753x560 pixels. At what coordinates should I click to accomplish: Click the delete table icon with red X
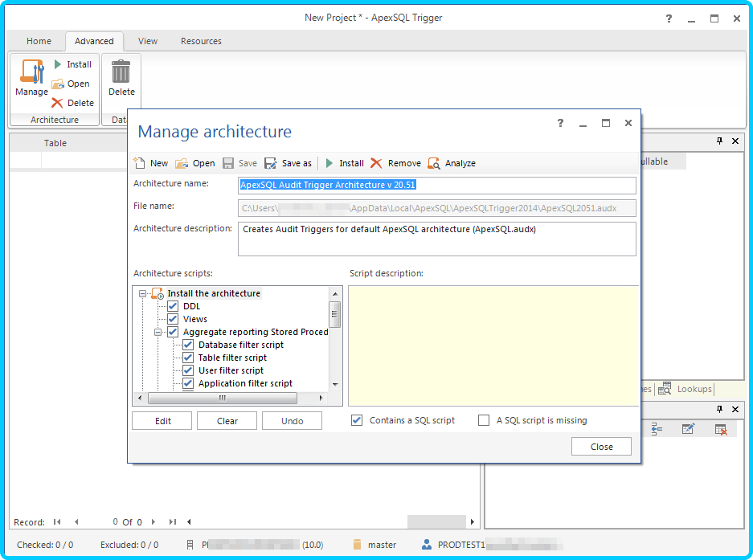click(721, 429)
